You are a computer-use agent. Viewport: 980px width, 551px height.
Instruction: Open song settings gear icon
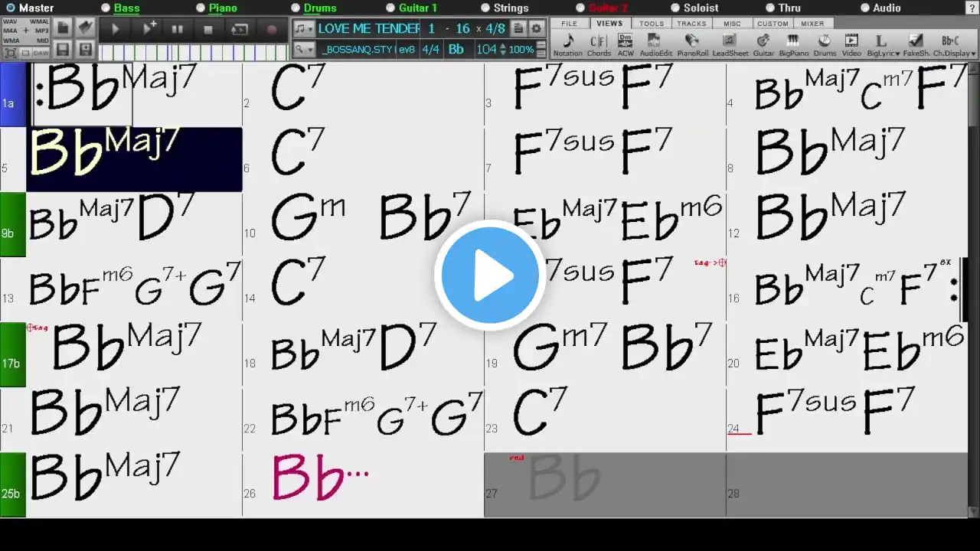coord(537,28)
